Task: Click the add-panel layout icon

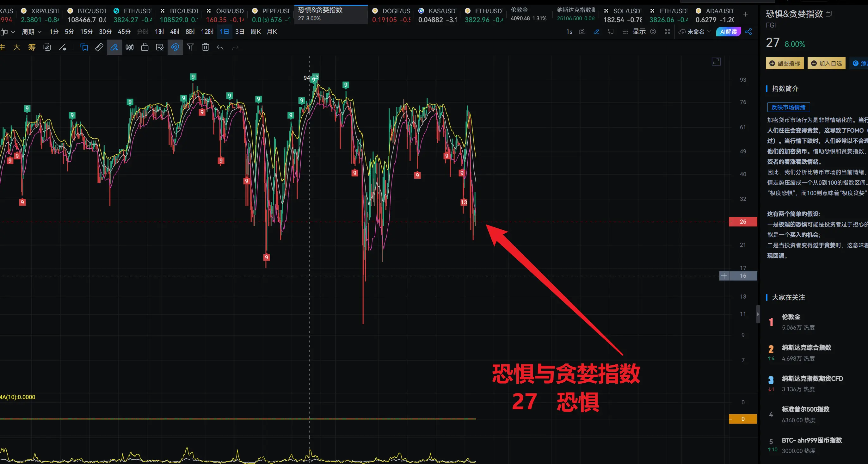Action: click(611, 32)
